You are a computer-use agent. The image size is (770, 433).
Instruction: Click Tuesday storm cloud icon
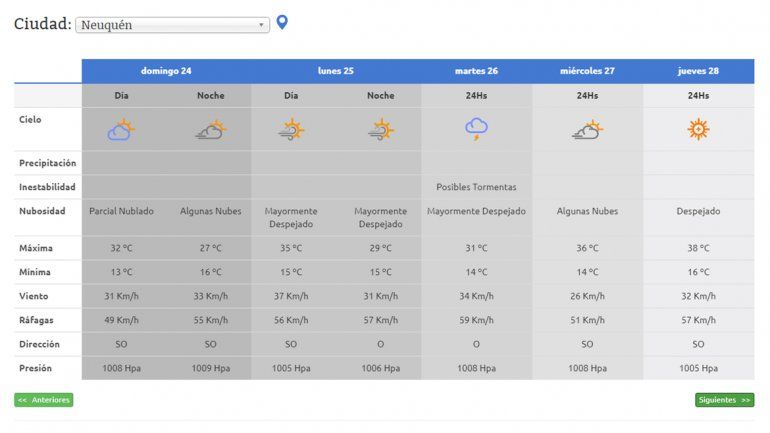click(476, 128)
